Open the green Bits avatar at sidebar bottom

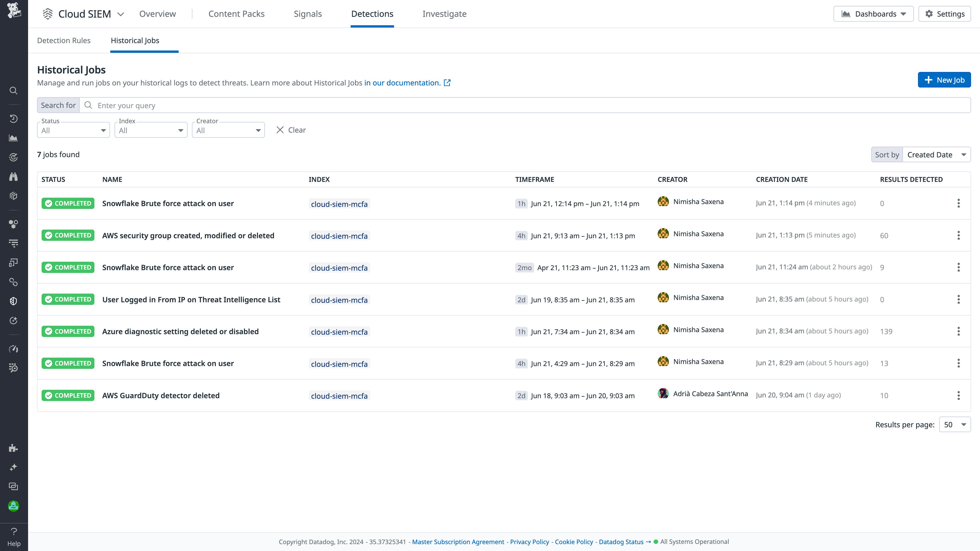coord(14,506)
